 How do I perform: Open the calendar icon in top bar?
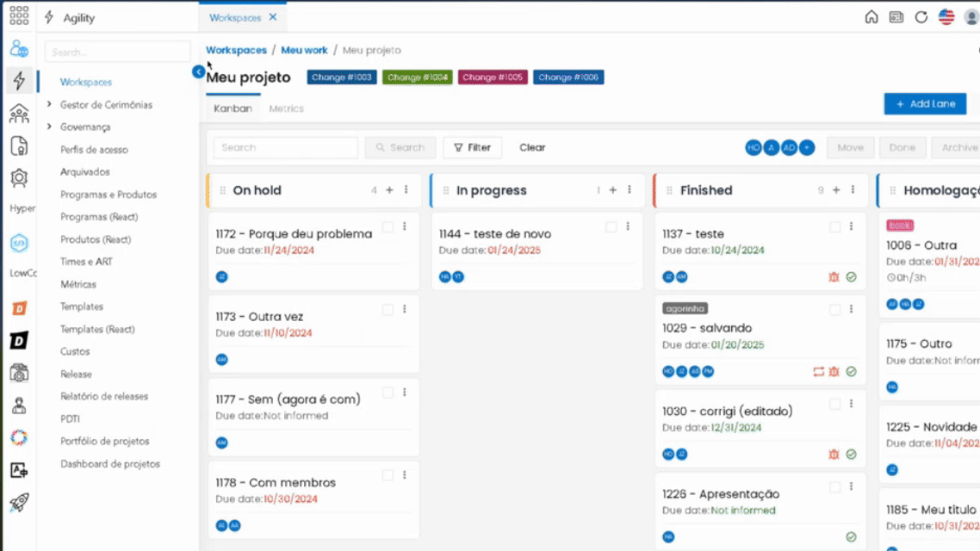[x=896, y=17]
